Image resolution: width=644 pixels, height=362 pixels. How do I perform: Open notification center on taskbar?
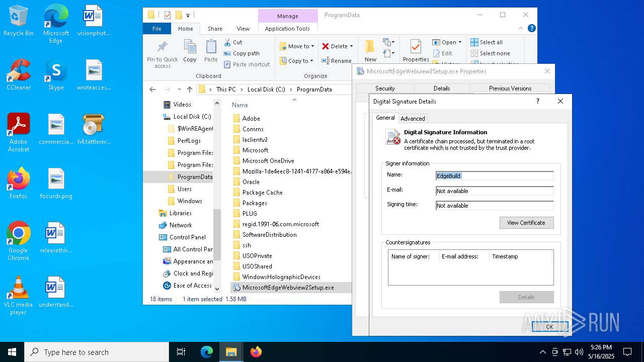[x=627, y=352]
